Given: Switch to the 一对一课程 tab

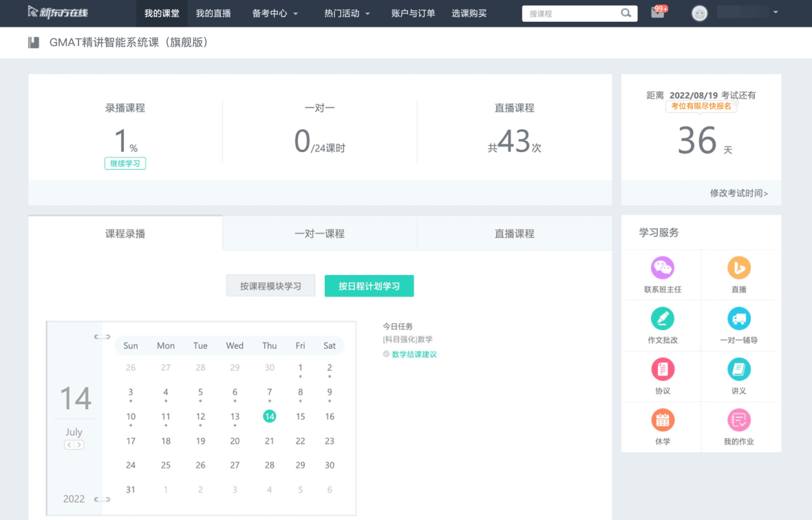Looking at the screenshot, I should pos(319,234).
